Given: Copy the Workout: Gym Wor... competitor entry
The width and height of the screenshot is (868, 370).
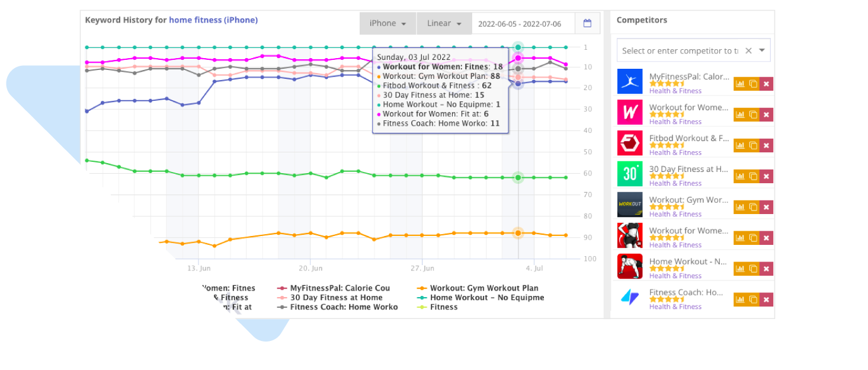Looking at the screenshot, I should [x=752, y=206].
